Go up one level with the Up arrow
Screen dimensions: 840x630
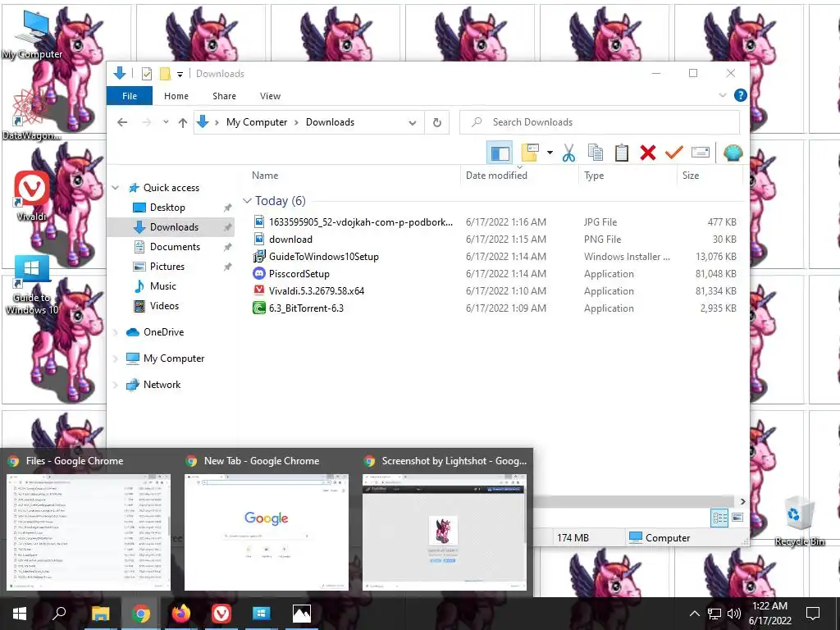pyautogui.click(x=183, y=123)
